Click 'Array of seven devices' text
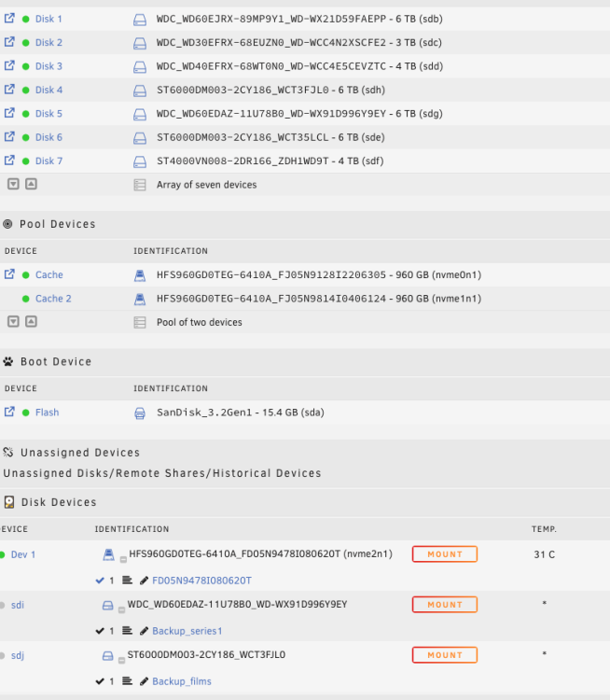Viewport: 610px width, 700px height. point(207,185)
